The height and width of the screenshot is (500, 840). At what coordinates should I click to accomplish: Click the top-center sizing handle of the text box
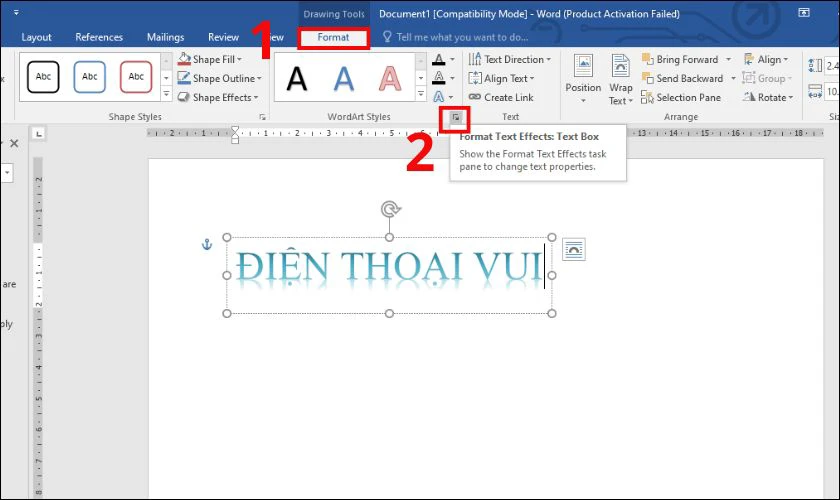pos(389,237)
